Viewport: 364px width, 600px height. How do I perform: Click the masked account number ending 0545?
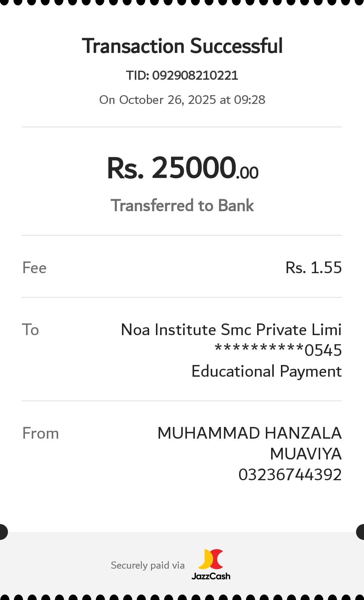pos(278,350)
